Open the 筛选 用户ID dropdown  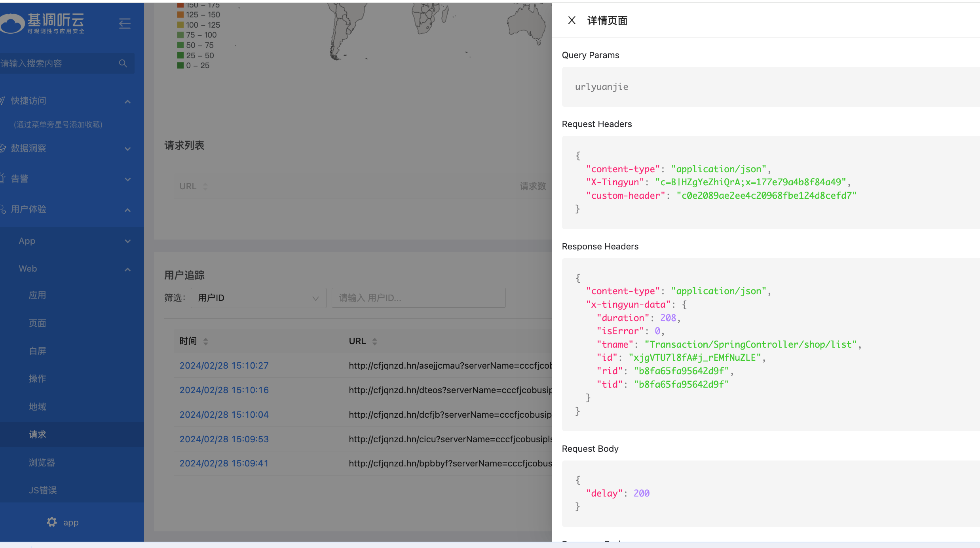258,298
